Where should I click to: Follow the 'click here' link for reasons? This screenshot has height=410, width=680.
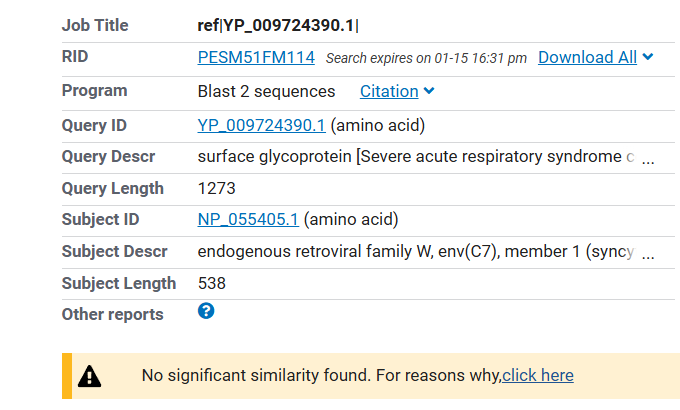point(538,376)
